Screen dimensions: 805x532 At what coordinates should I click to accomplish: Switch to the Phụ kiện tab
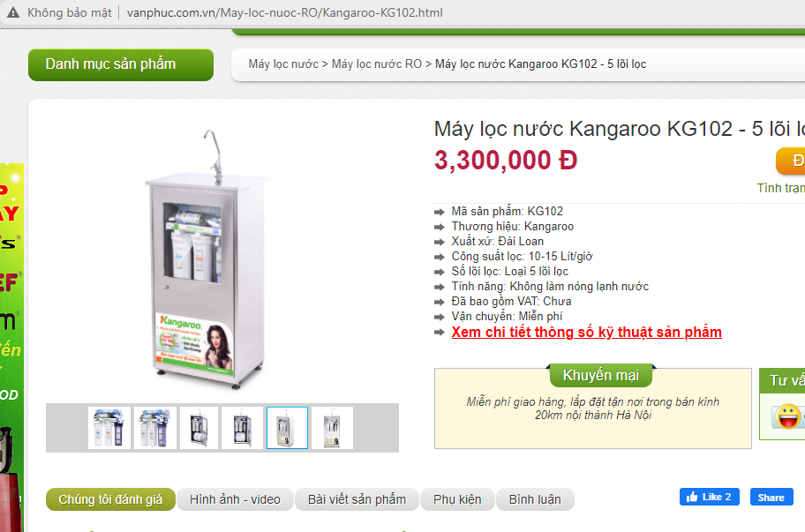(x=457, y=499)
